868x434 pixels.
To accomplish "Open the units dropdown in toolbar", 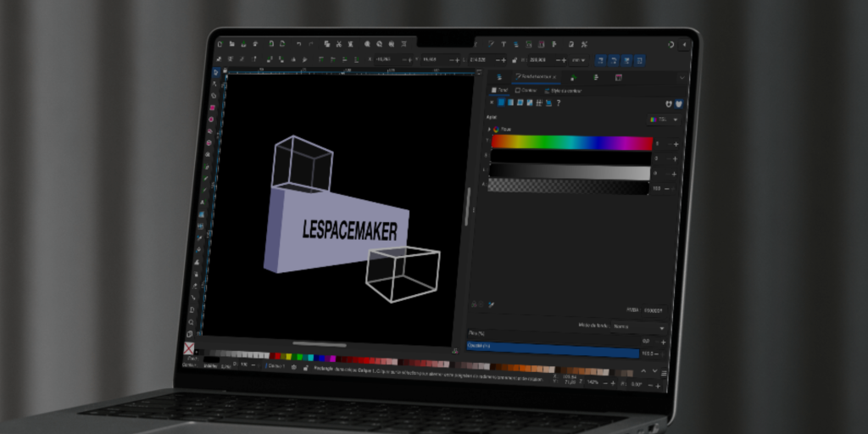I will click(579, 60).
